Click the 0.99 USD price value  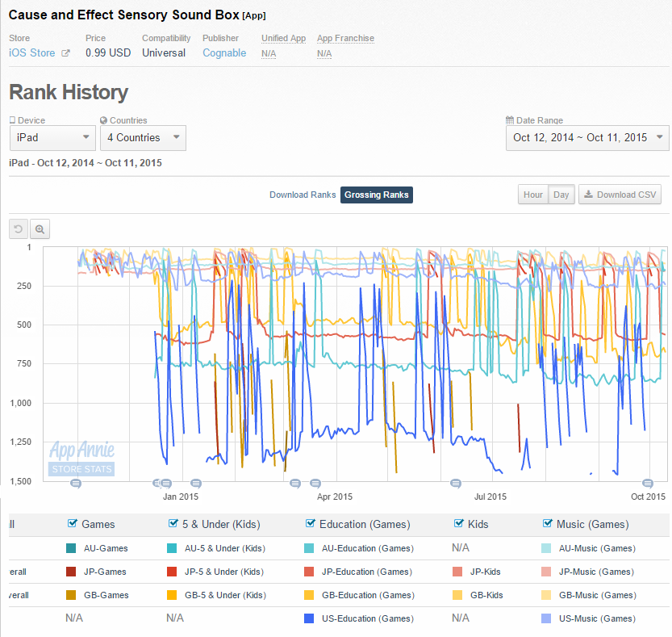click(x=108, y=52)
